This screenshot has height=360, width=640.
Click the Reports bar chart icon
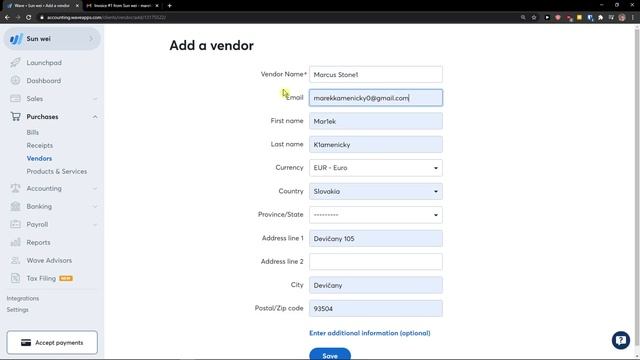16,242
